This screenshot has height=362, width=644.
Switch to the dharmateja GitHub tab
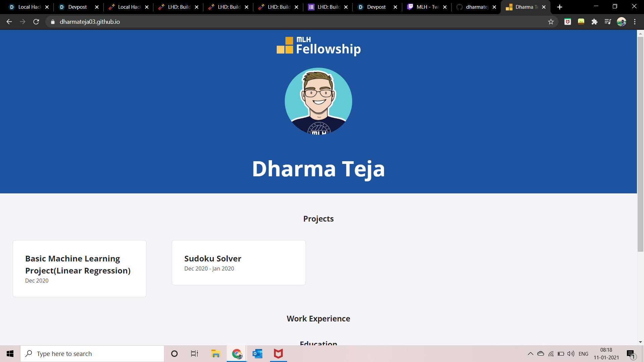pyautogui.click(x=476, y=7)
